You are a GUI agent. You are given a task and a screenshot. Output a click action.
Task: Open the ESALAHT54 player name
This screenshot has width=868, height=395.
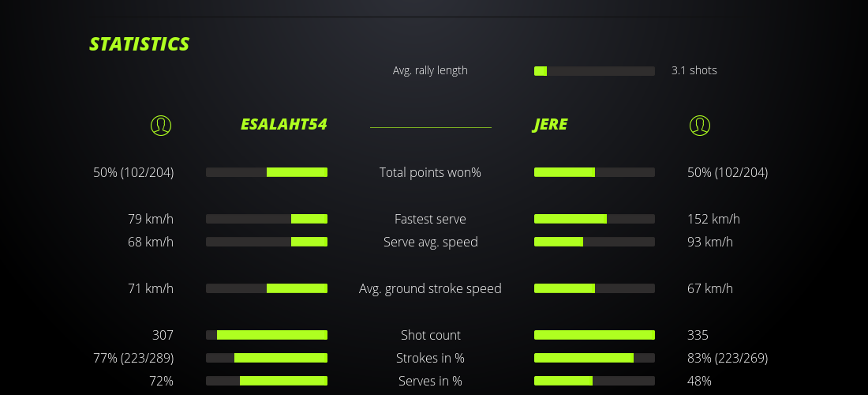pyautogui.click(x=283, y=125)
